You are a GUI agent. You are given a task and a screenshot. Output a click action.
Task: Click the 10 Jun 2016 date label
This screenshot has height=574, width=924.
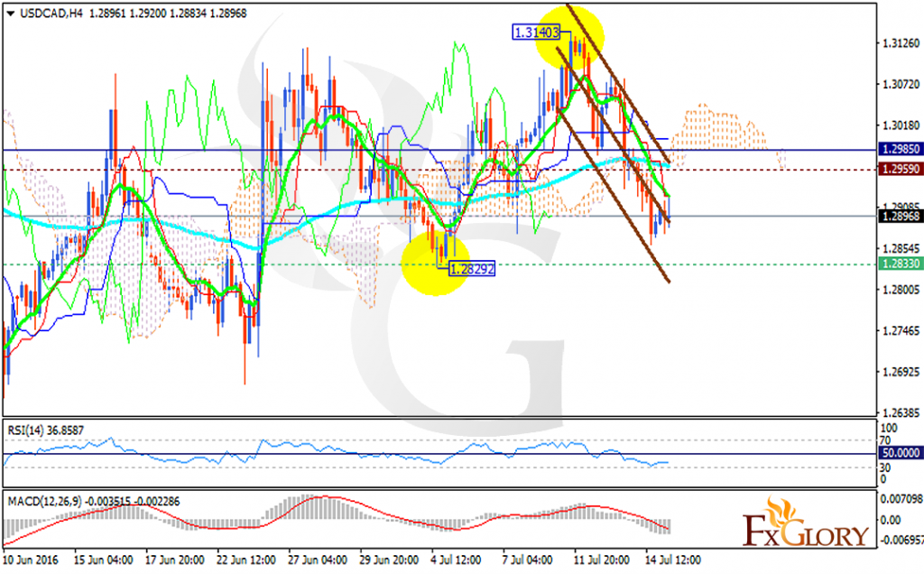pos(31,560)
